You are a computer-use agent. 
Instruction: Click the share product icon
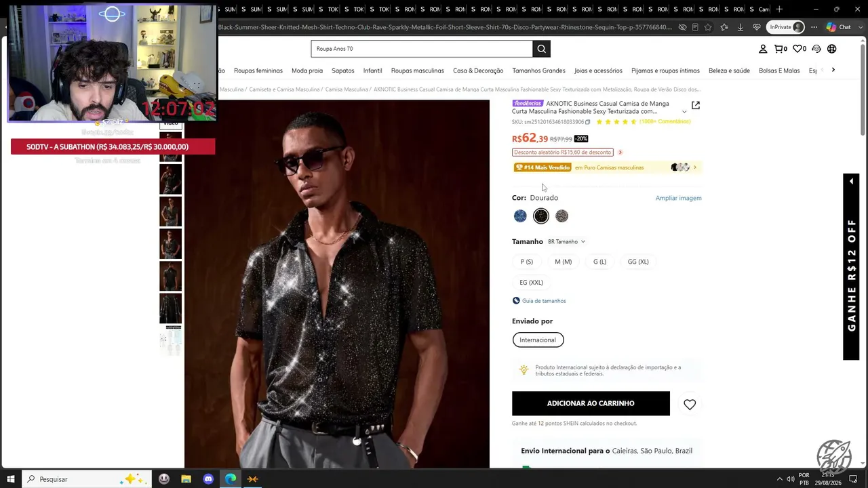[696, 106]
